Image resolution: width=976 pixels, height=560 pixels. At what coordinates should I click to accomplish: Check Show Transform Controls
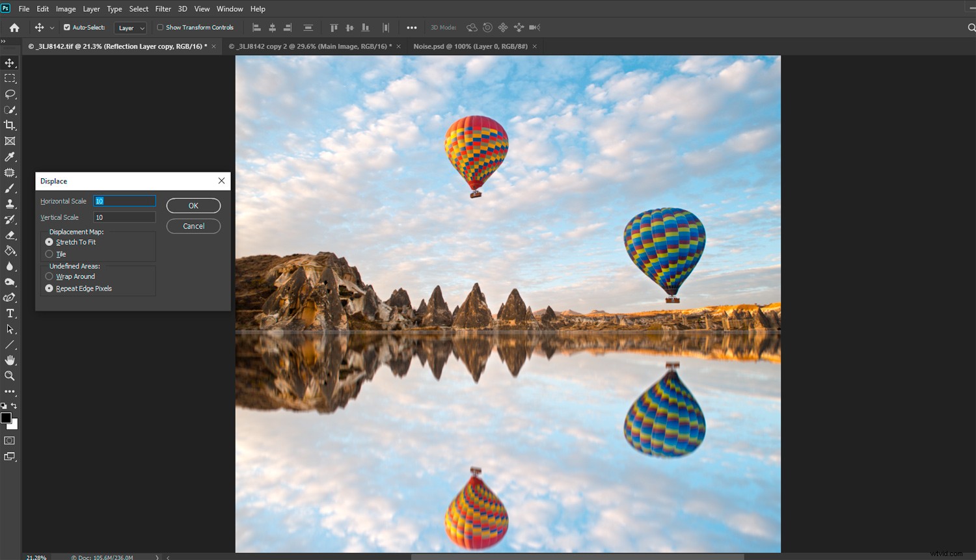[159, 27]
